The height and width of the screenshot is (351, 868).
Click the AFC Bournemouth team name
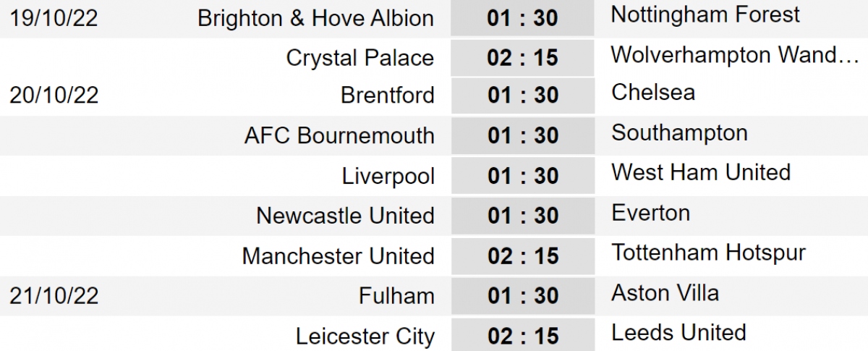tap(339, 135)
